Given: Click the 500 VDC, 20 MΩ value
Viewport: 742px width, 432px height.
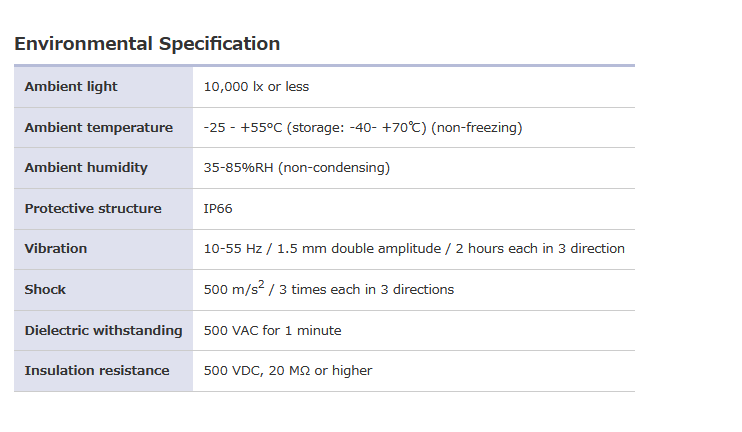Looking at the screenshot, I should 287,371.
